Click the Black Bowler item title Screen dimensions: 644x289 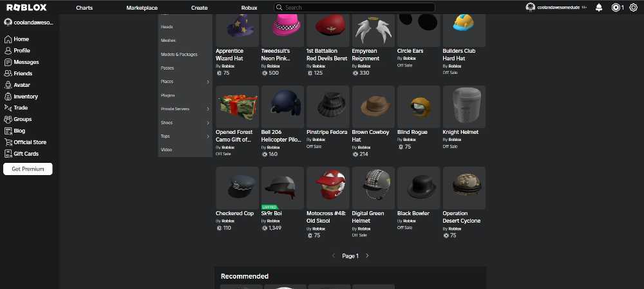pos(413,214)
